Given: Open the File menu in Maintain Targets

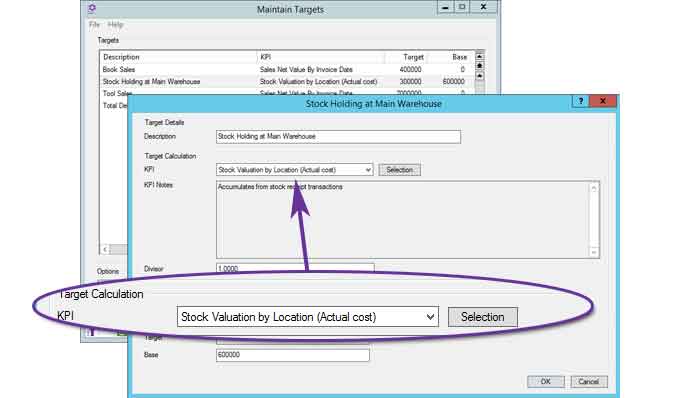Looking at the screenshot, I should (x=94, y=25).
